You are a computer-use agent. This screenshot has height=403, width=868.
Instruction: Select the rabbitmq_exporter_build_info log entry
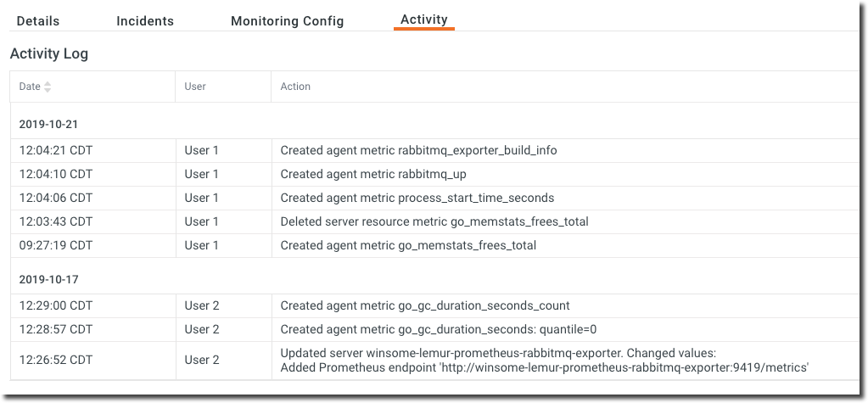[418, 150]
